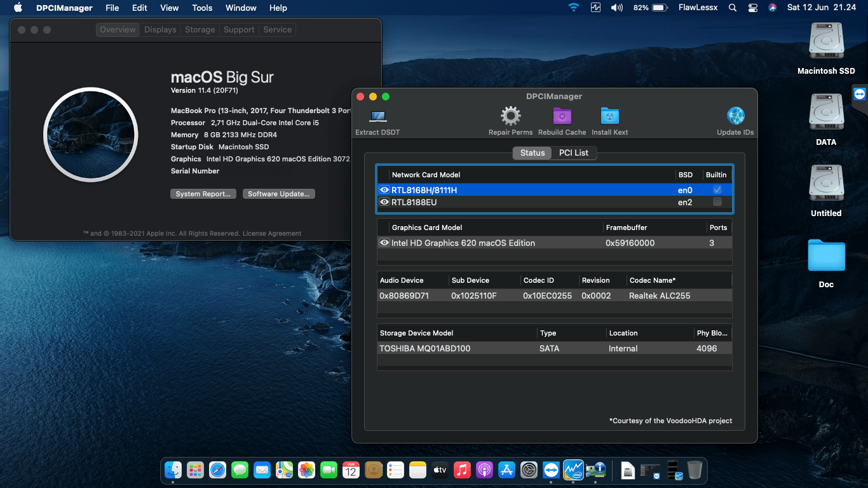Viewport: 868px width, 488px height.
Task: Open Control Center in menu bar
Action: (x=753, y=8)
